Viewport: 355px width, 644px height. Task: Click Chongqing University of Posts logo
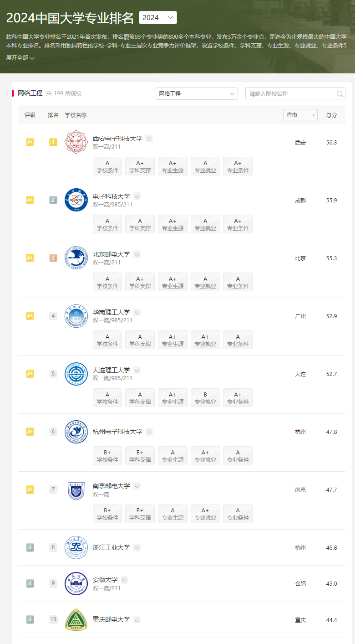click(x=76, y=620)
